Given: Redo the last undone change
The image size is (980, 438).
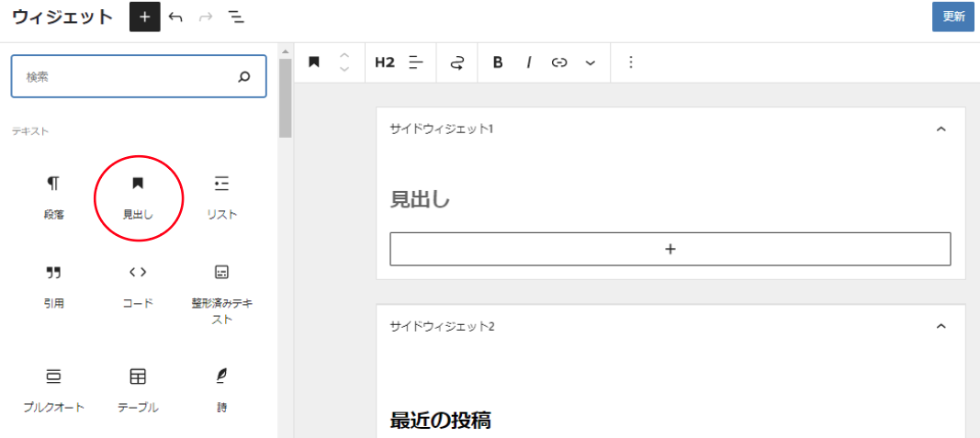Looking at the screenshot, I should (x=206, y=17).
